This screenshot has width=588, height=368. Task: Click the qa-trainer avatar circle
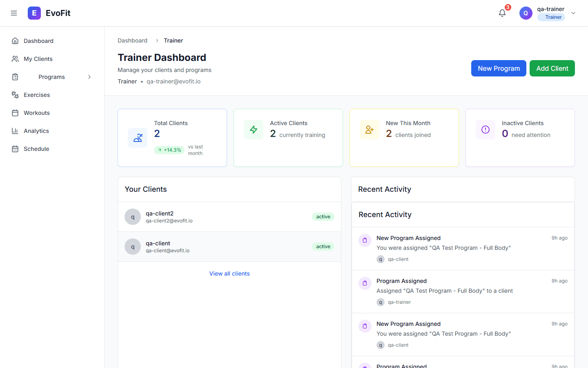[526, 13]
